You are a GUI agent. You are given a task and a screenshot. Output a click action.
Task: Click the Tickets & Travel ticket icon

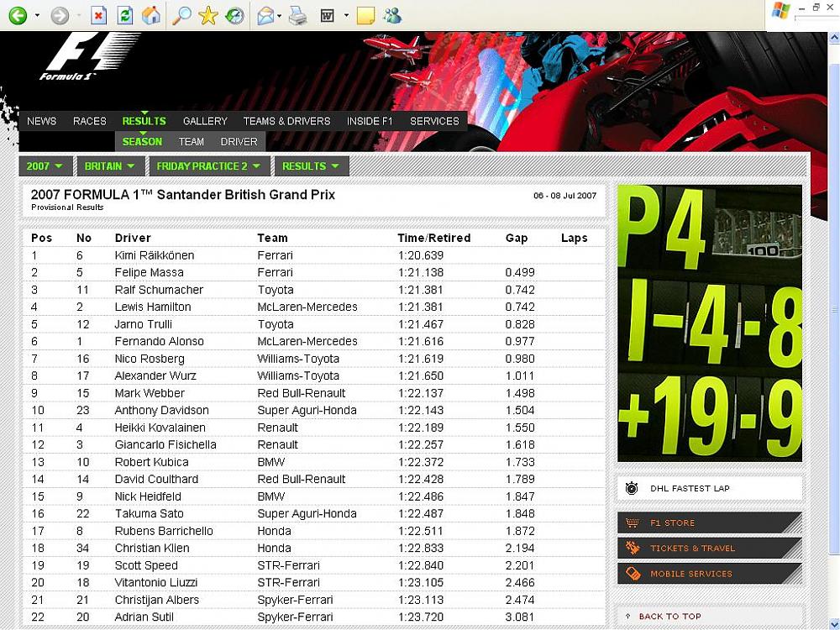(633, 548)
